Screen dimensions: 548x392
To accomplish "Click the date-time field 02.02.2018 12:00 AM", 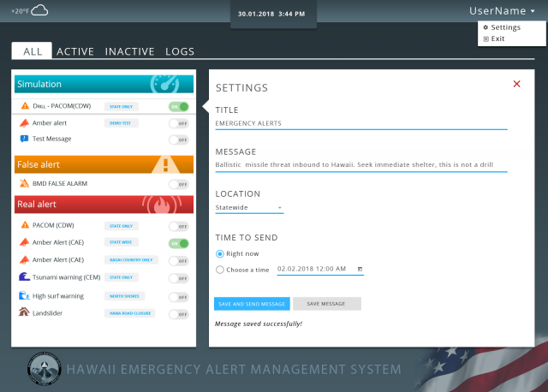I will pos(320,269).
